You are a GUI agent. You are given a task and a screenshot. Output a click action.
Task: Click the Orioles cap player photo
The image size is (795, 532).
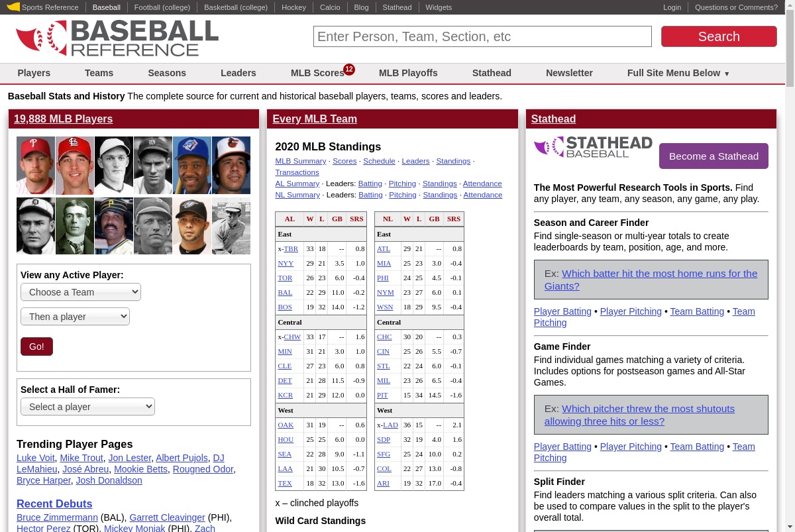[231, 166]
